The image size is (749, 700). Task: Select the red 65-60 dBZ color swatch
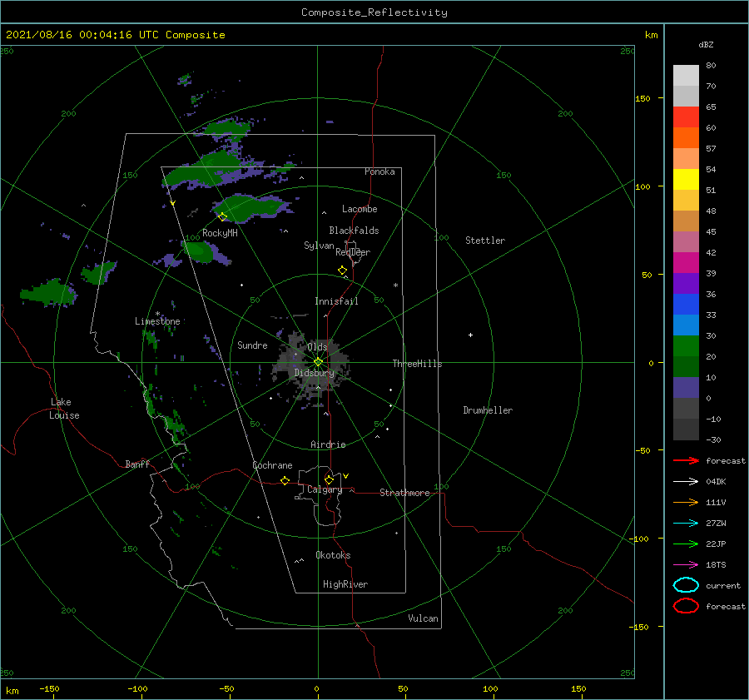pyautogui.click(x=686, y=117)
